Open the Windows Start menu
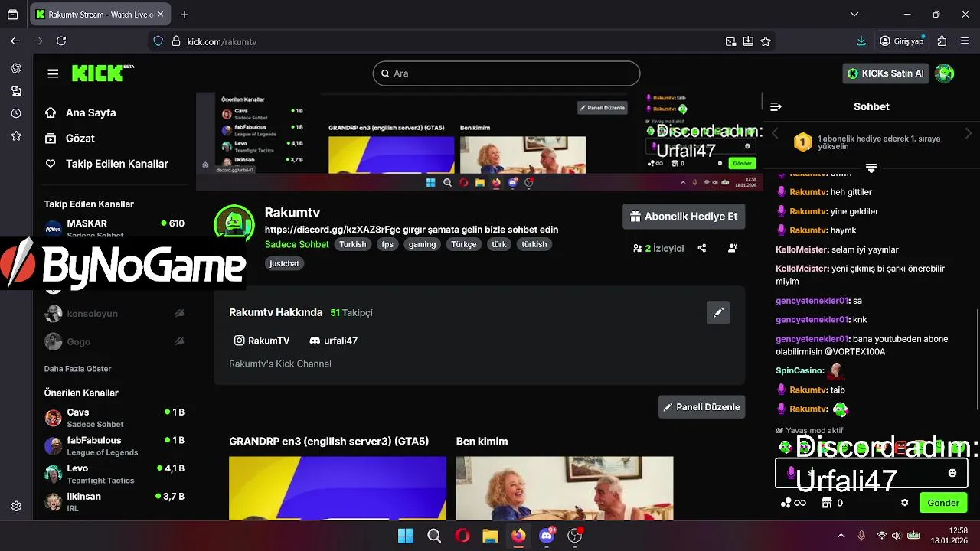Image resolution: width=980 pixels, height=551 pixels. pyautogui.click(x=405, y=536)
